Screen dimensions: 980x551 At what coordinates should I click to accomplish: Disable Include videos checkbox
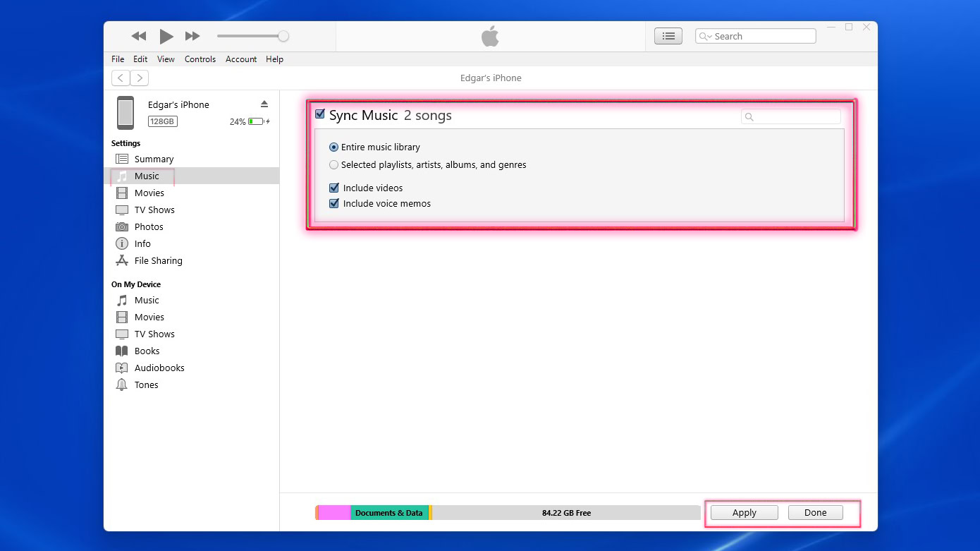coord(334,188)
